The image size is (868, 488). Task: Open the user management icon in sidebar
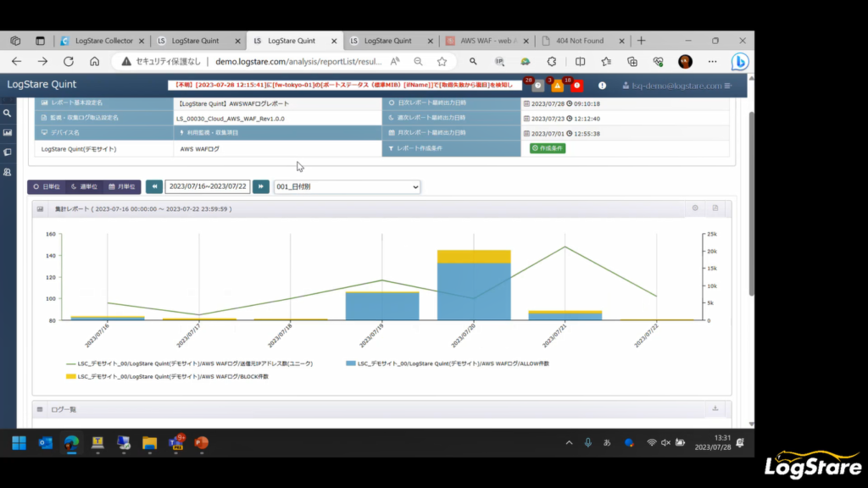(x=7, y=172)
